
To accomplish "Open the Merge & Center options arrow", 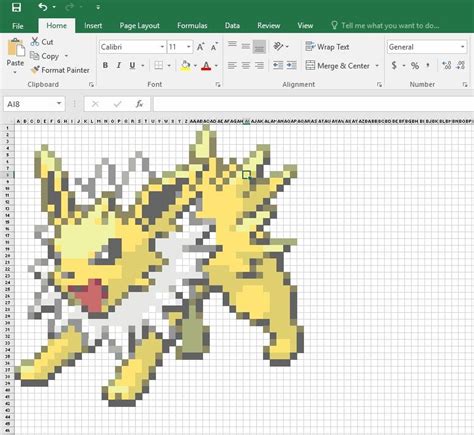I will pos(377,66).
